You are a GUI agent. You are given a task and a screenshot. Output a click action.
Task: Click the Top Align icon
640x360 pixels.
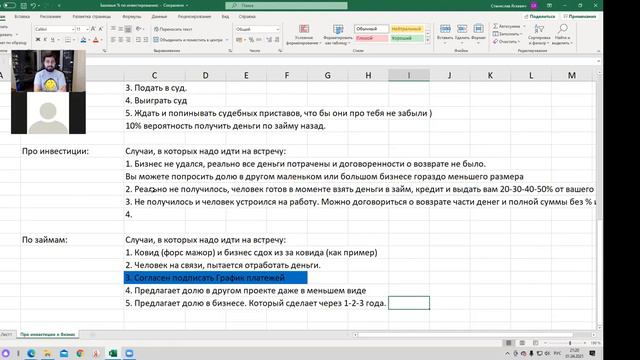[x=113, y=29]
